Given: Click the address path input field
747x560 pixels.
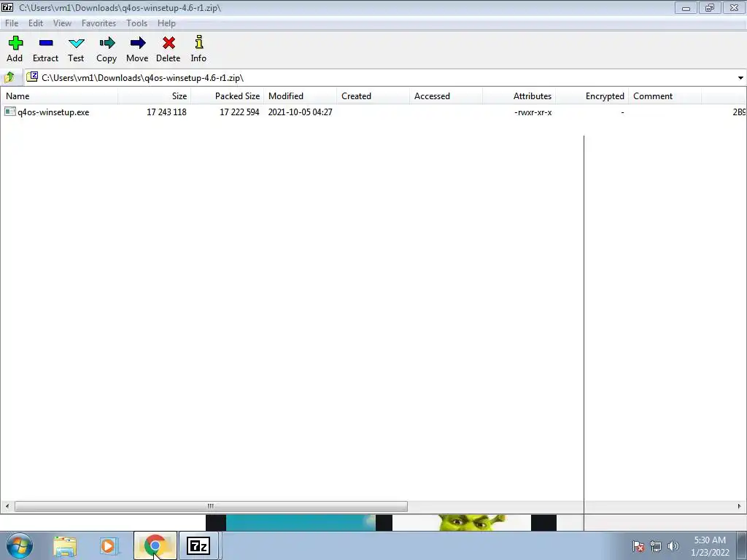Looking at the screenshot, I should [x=379, y=77].
